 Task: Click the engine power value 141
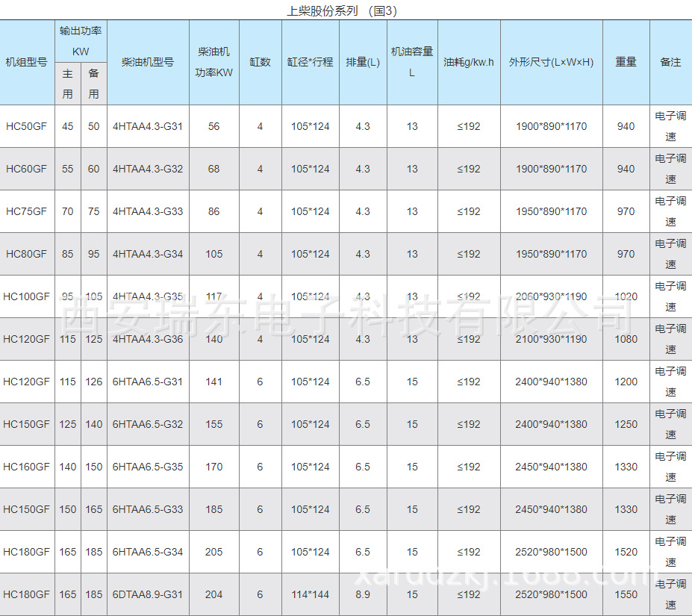pyautogui.click(x=214, y=382)
